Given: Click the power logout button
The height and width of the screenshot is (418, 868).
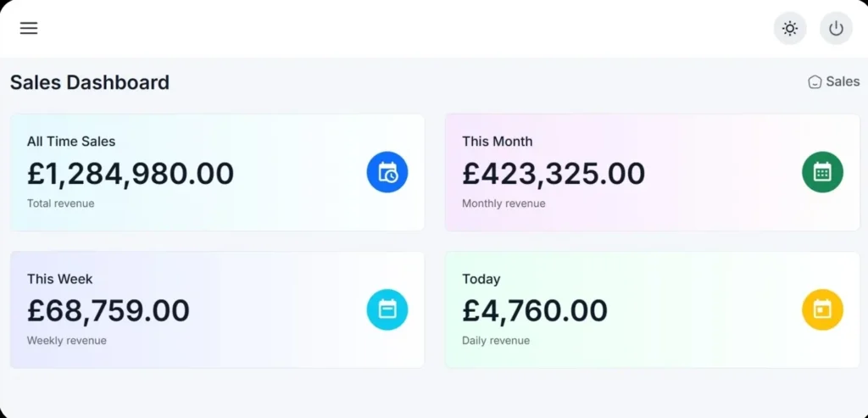Looking at the screenshot, I should pos(836,29).
